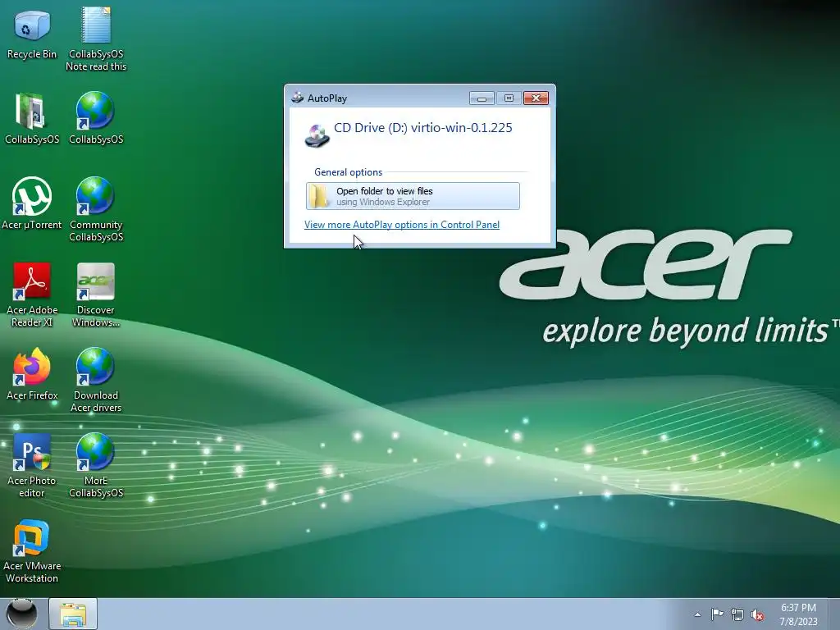Click the CD drive disc icon in AutoPlay

317,135
